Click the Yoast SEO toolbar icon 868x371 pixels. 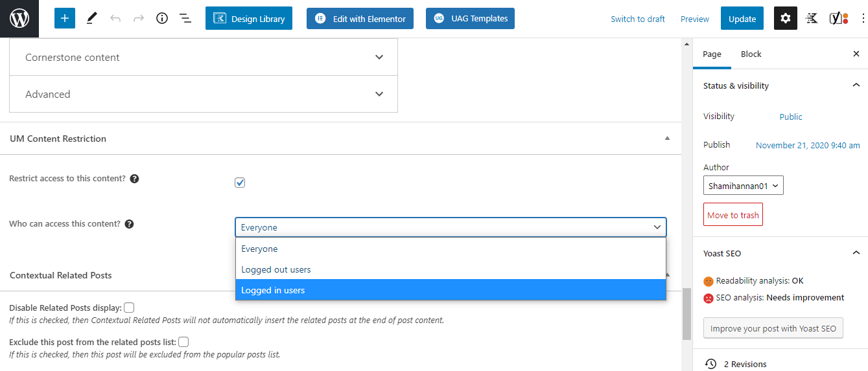tap(838, 19)
